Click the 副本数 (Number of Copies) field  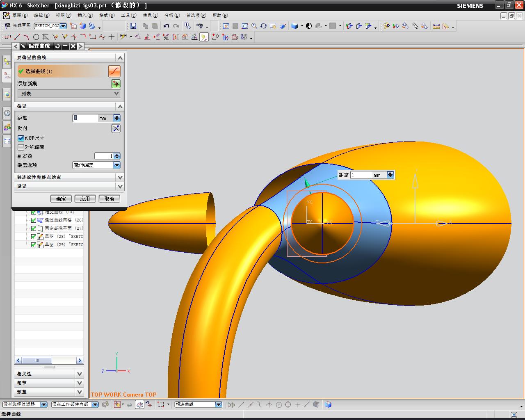(x=104, y=156)
